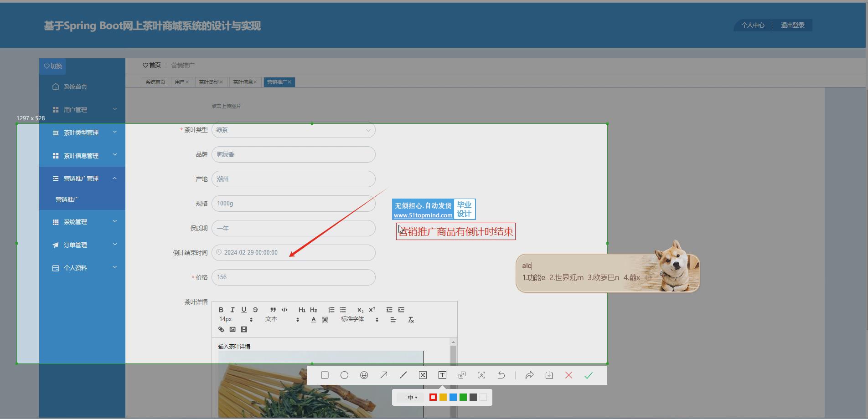868x419 pixels.
Task: Toggle strikethrough in the rich text editor
Action: click(x=255, y=310)
